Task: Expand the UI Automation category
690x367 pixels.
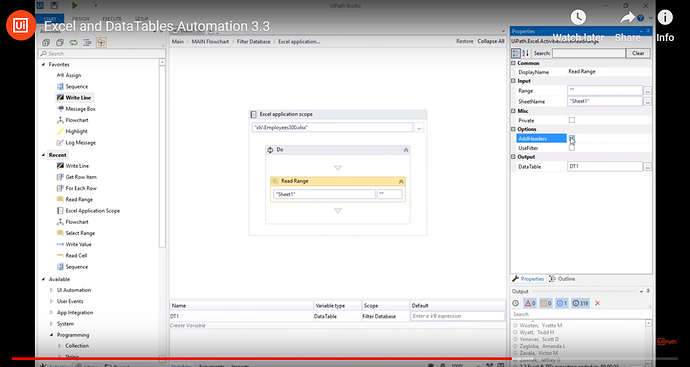Action: (52, 290)
